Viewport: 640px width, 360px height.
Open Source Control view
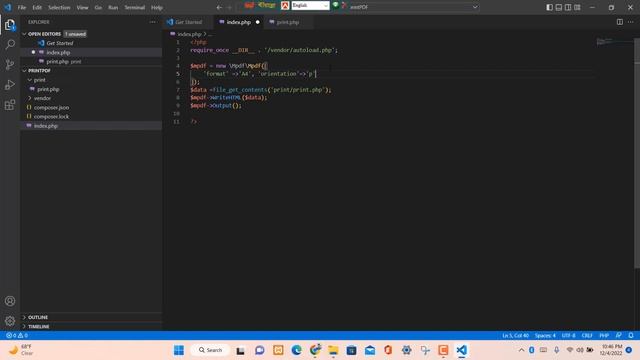(x=10, y=64)
